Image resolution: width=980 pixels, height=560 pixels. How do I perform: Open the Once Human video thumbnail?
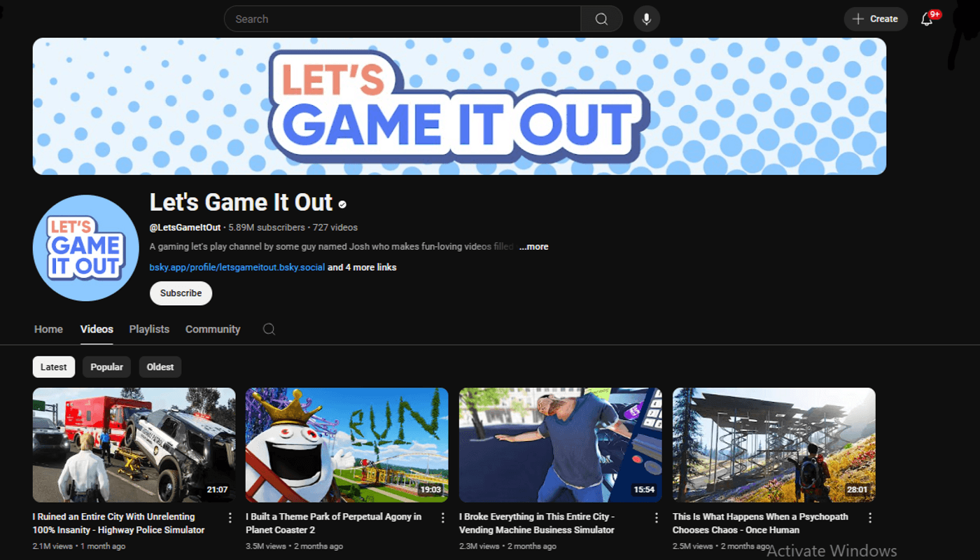point(773,444)
